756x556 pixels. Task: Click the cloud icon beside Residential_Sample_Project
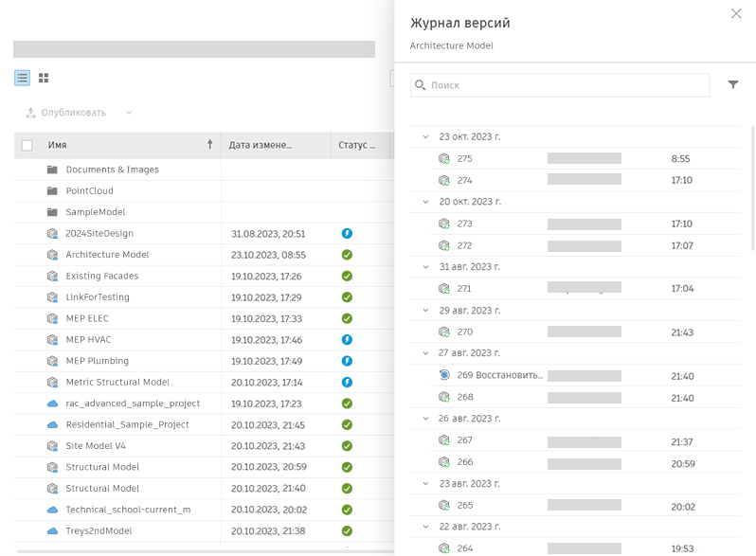point(52,425)
